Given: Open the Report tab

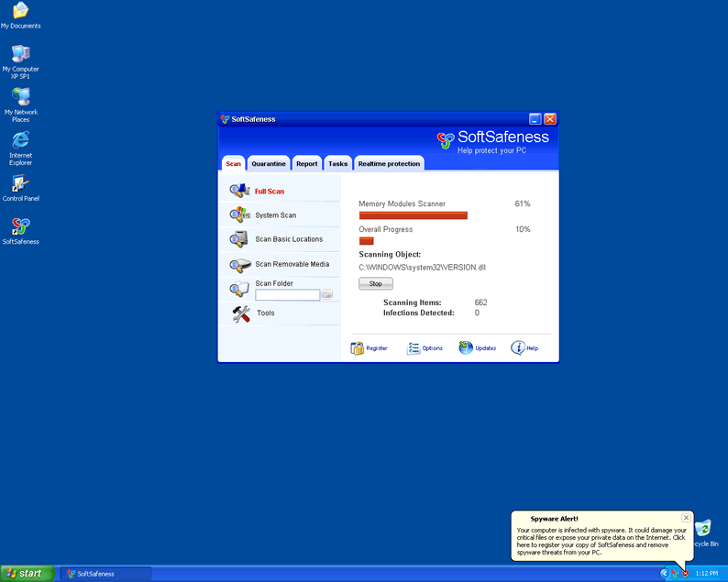Looking at the screenshot, I should point(307,164).
